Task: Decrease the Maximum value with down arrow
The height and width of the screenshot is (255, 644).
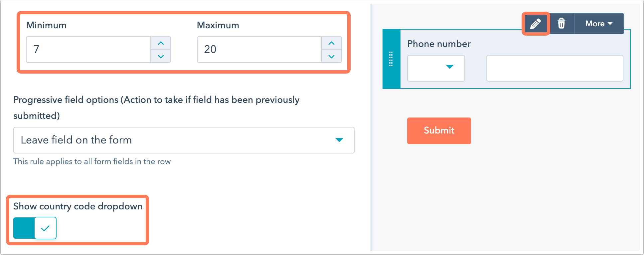Action: (331, 56)
